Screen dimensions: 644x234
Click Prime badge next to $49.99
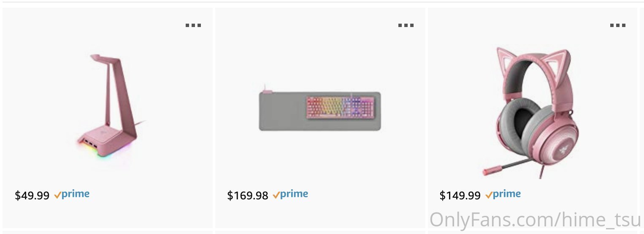pyautogui.click(x=72, y=195)
